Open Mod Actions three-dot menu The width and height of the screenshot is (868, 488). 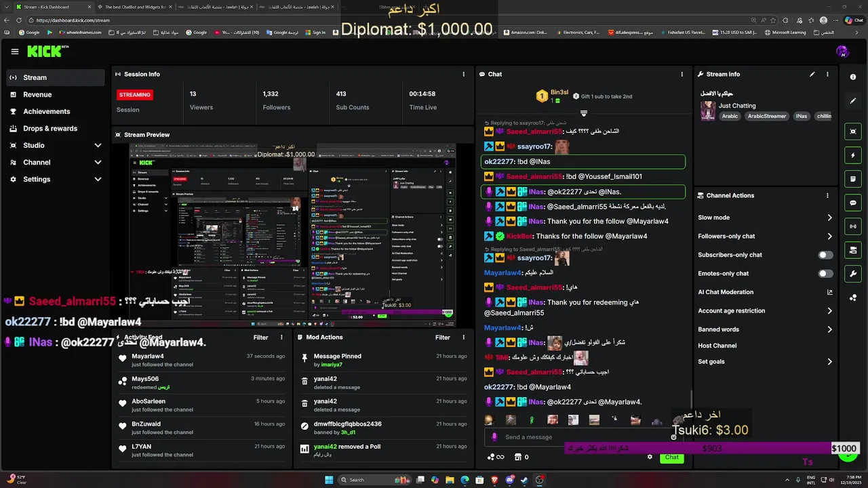click(x=463, y=338)
